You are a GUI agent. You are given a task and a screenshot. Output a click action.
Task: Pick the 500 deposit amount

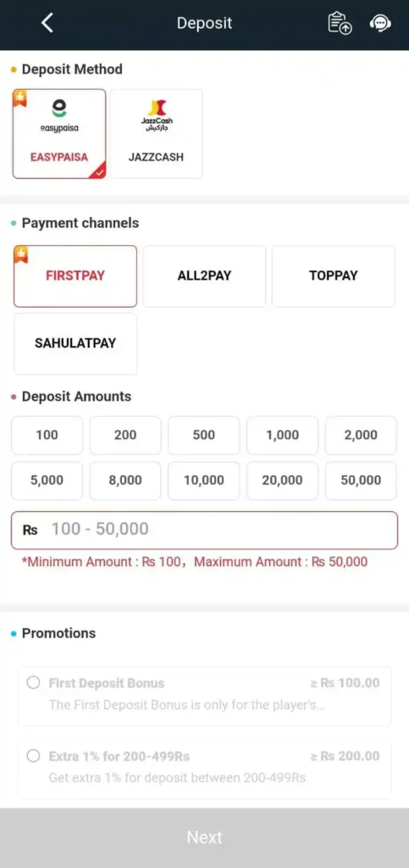click(204, 435)
